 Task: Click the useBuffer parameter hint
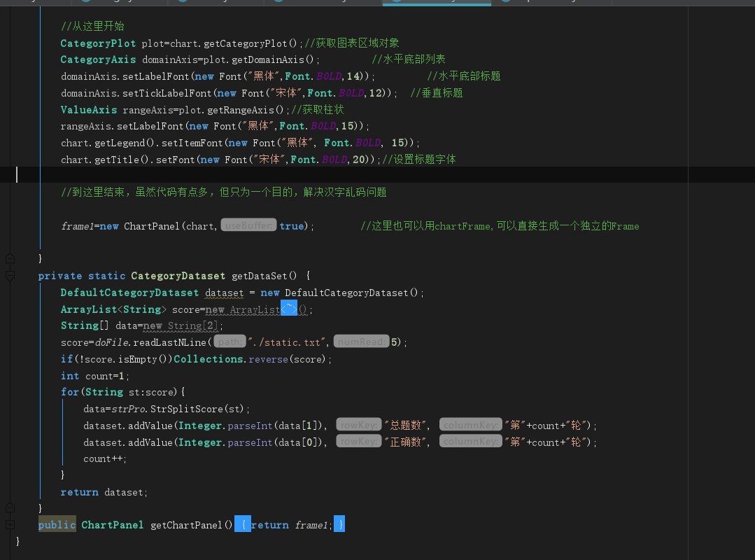[x=248, y=225]
